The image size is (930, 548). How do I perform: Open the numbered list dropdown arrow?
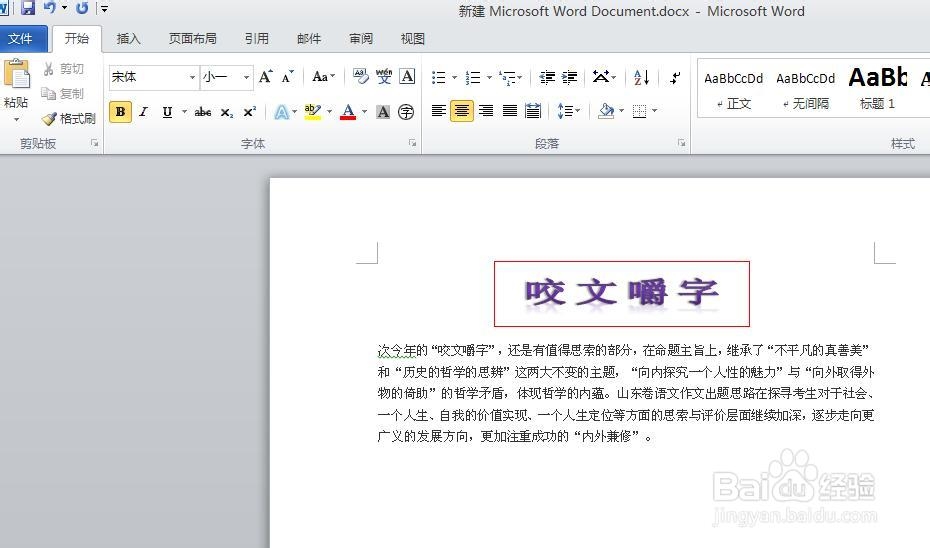point(489,78)
